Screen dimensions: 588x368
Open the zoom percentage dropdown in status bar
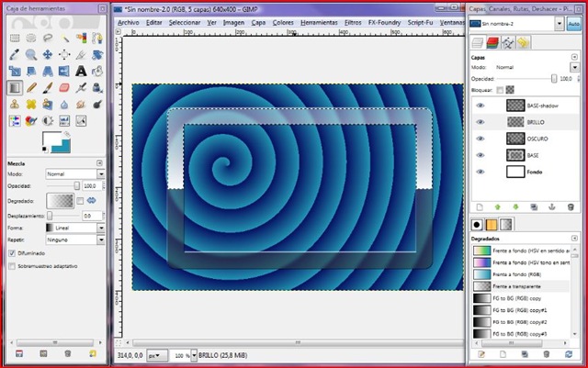pyautogui.click(x=194, y=355)
